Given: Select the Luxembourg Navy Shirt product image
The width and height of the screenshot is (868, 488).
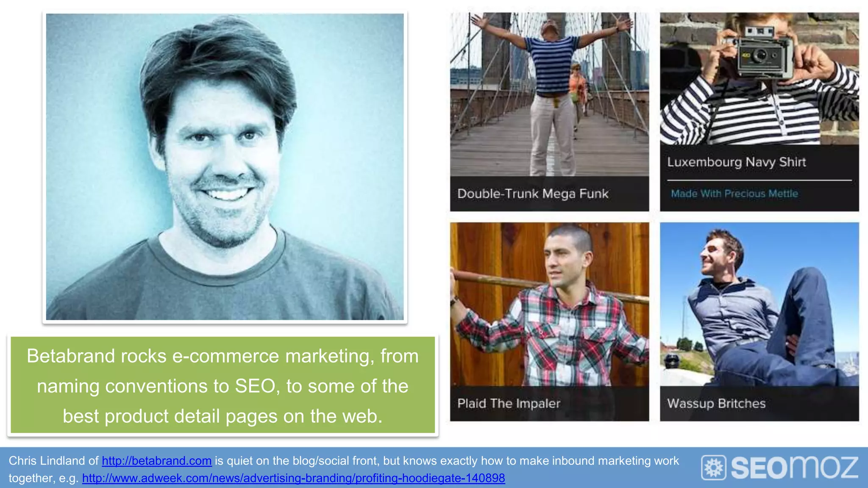Looking at the screenshot, I should coord(759,79).
